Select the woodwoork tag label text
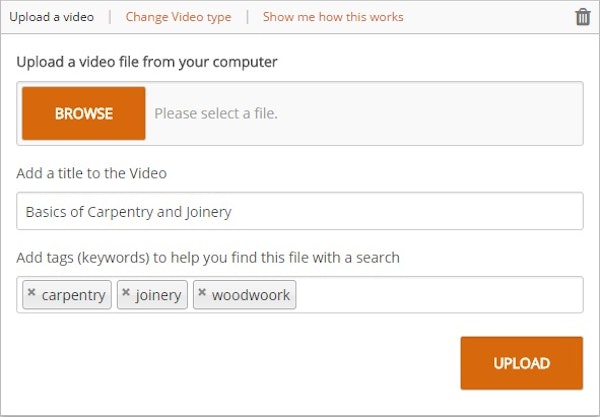 (x=251, y=295)
